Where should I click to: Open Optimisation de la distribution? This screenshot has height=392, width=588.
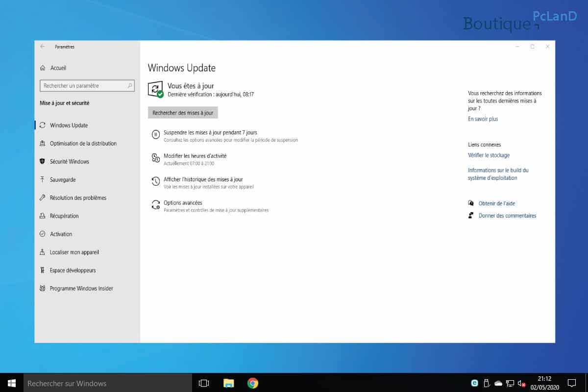pos(78,144)
